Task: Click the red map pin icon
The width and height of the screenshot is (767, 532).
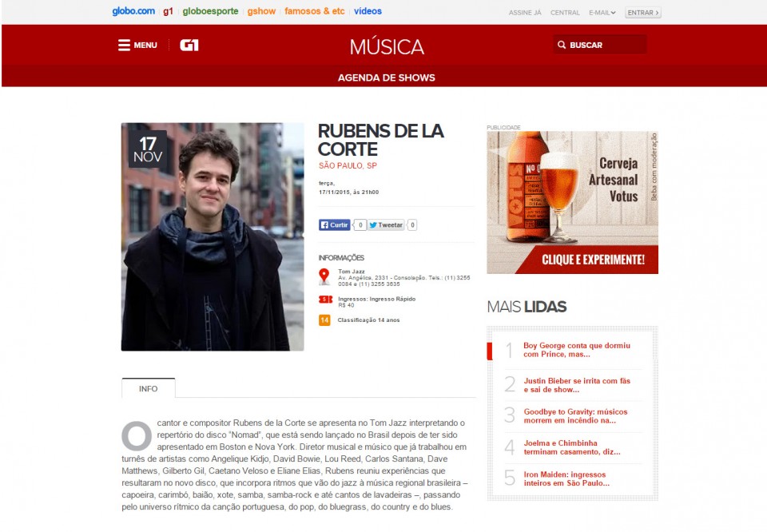Action: [324, 276]
